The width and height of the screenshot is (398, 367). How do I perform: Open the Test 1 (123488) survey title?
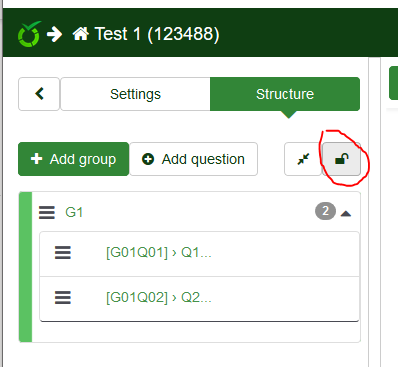pyautogui.click(x=157, y=34)
